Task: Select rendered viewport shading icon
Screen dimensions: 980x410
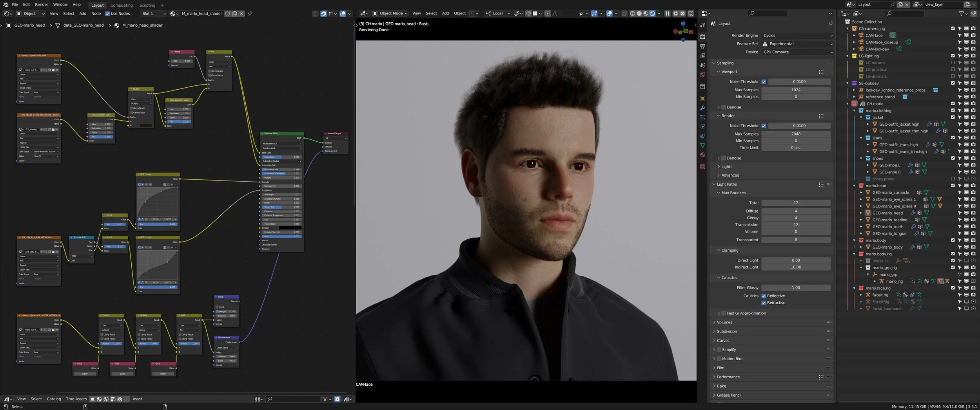Action: (652, 13)
